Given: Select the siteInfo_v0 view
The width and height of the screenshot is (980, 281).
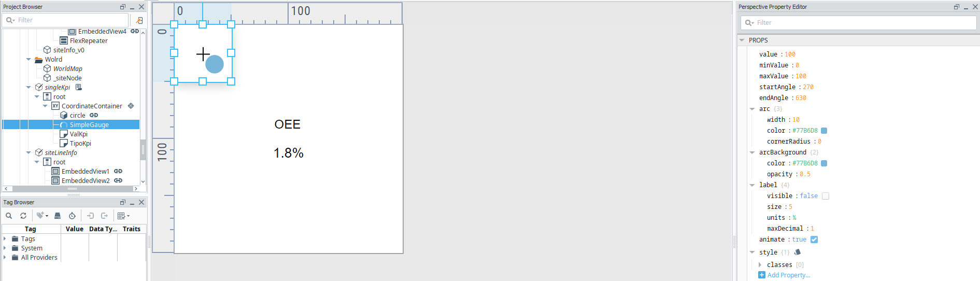Looking at the screenshot, I should pos(68,50).
